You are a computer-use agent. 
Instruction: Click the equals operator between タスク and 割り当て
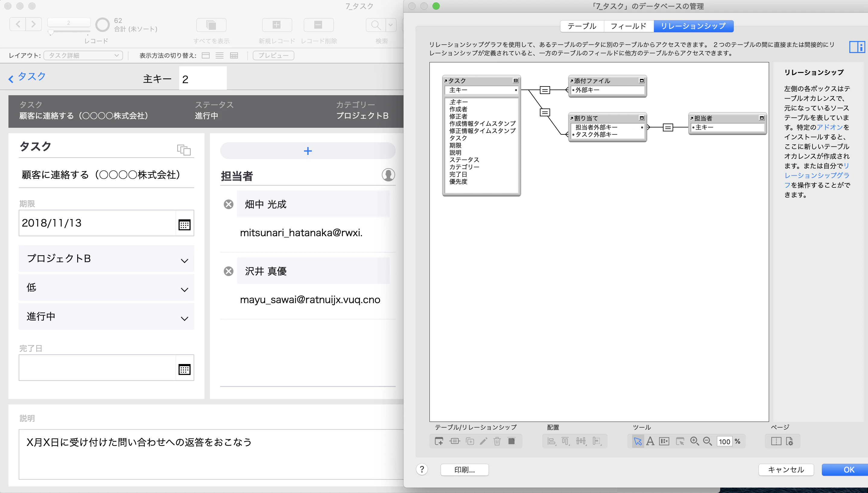point(545,112)
